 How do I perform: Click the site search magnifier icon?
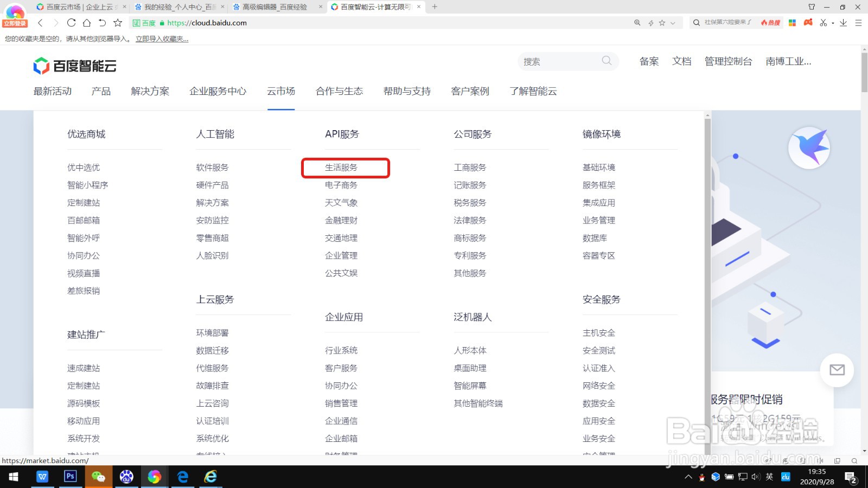point(607,61)
